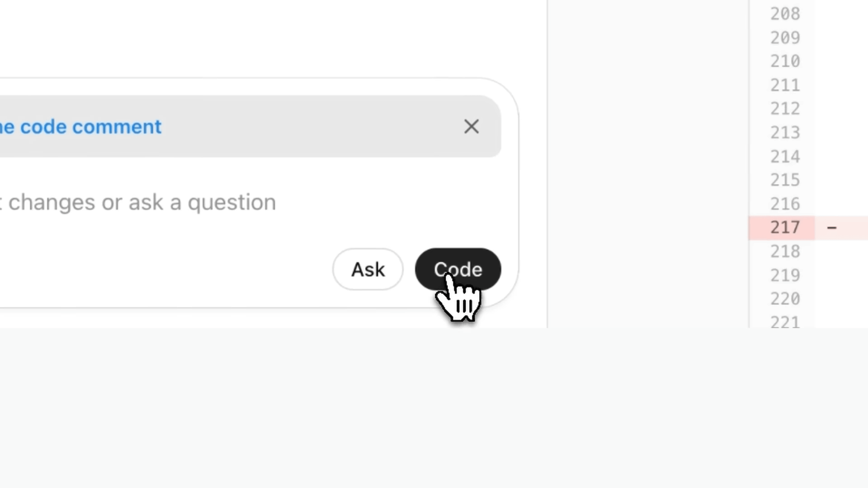This screenshot has width=868, height=488.
Task: Select line number 215
Action: click(x=785, y=180)
